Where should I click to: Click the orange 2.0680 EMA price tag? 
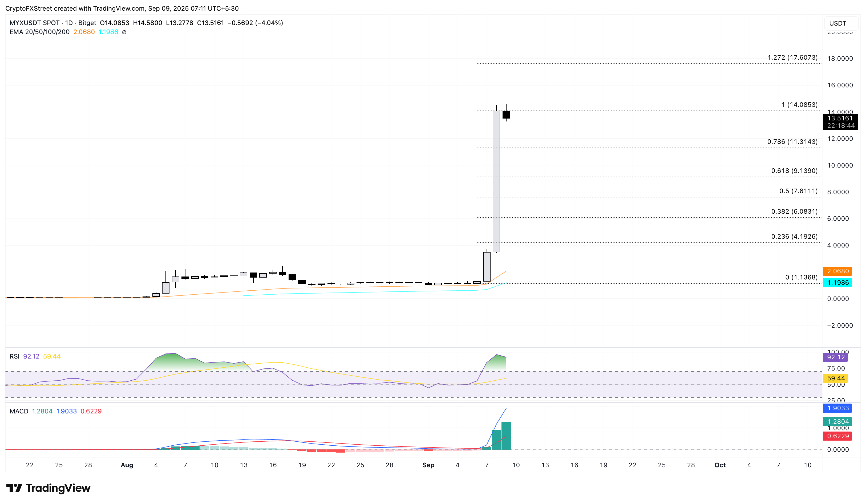tap(837, 271)
